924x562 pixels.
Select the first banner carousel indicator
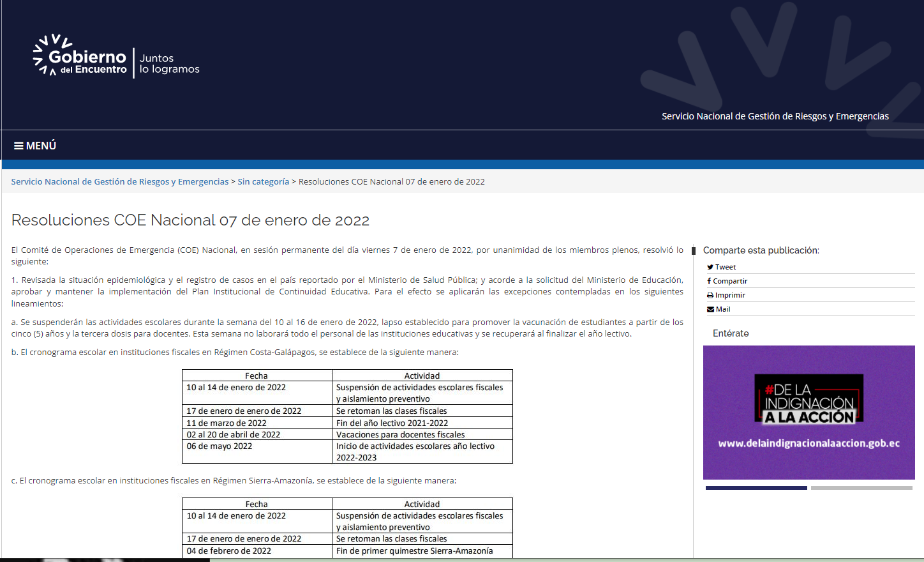pos(756,488)
